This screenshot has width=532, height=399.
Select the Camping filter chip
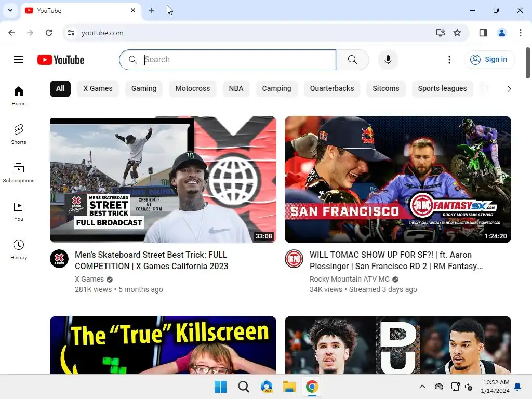coord(276,88)
